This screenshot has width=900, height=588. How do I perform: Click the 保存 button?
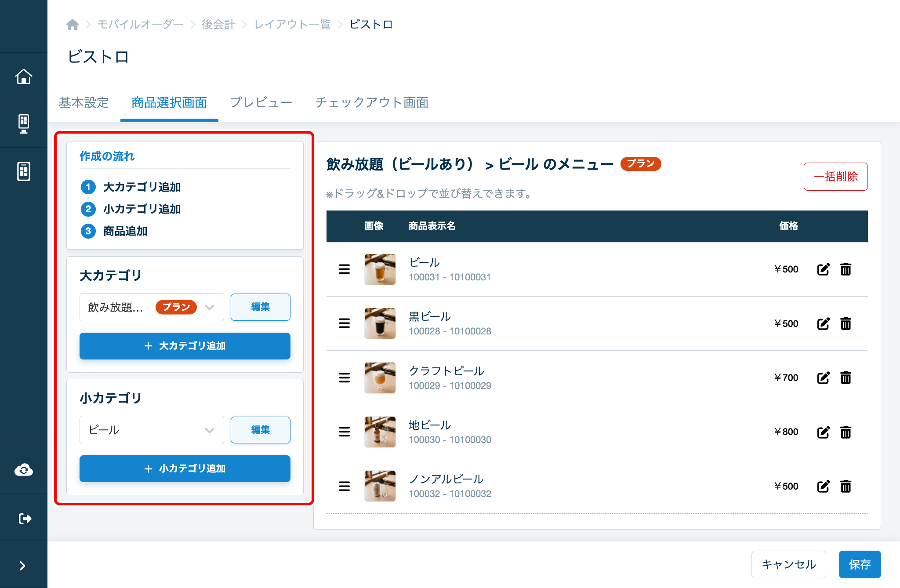[860, 564]
